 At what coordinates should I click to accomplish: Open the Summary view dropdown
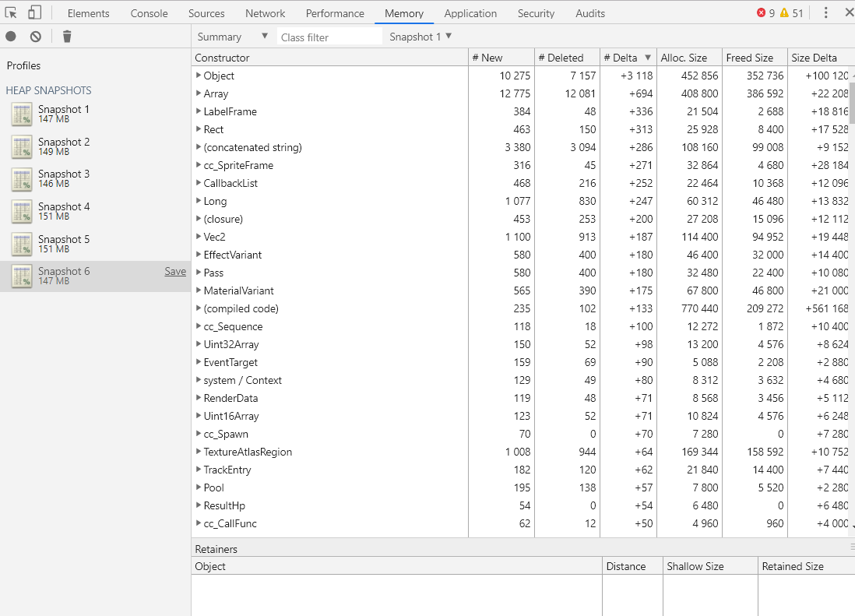[x=233, y=37]
